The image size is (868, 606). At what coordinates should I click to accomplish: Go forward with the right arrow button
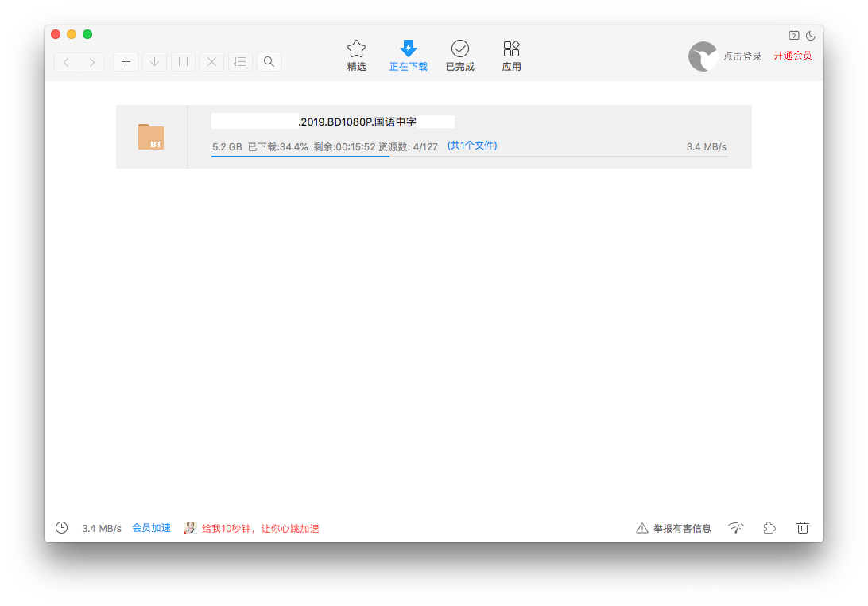click(x=92, y=62)
